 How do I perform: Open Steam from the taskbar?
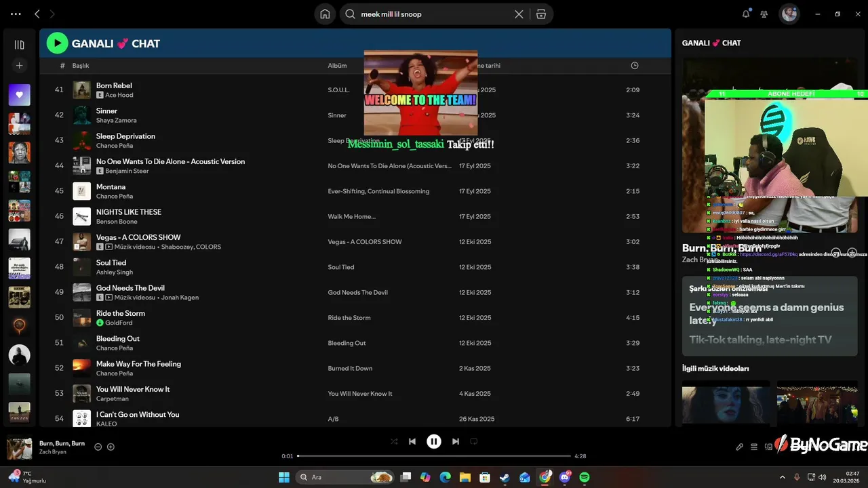tap(505, 477)
